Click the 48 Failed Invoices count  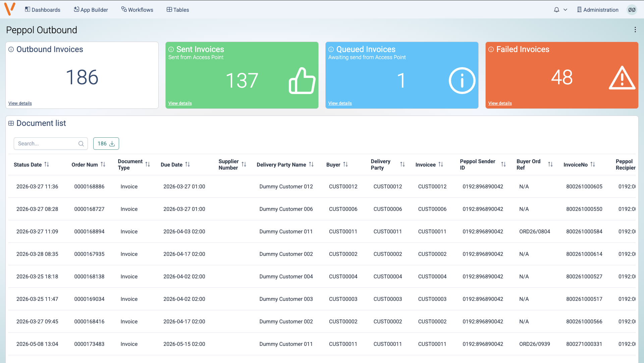[x=562, y=77]
